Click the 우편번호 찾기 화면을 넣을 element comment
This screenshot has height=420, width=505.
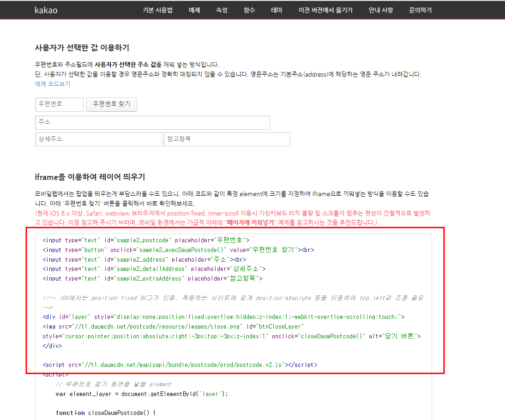coord(114,384)
